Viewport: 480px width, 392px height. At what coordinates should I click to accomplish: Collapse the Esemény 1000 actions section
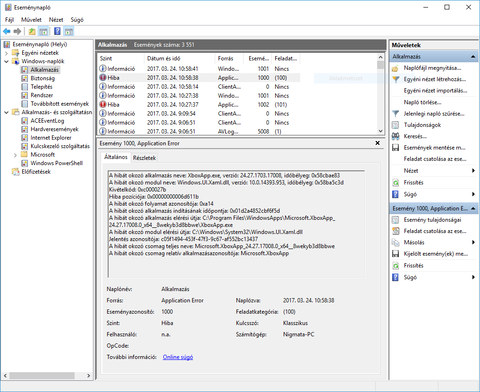pyautogui.click(x=473, y=209)
